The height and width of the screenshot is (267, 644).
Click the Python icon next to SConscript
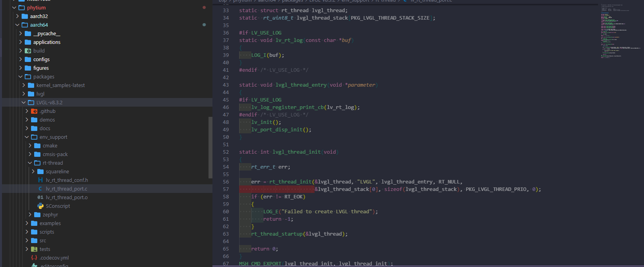[40, 206]
